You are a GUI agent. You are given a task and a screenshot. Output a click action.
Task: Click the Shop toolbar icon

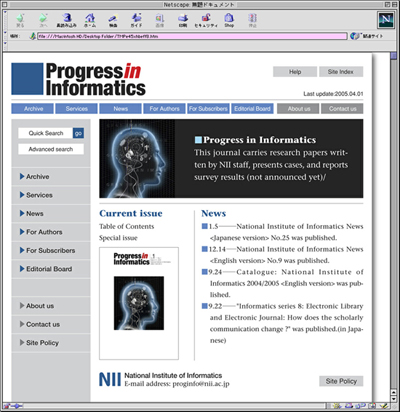(x=229, y=20)
